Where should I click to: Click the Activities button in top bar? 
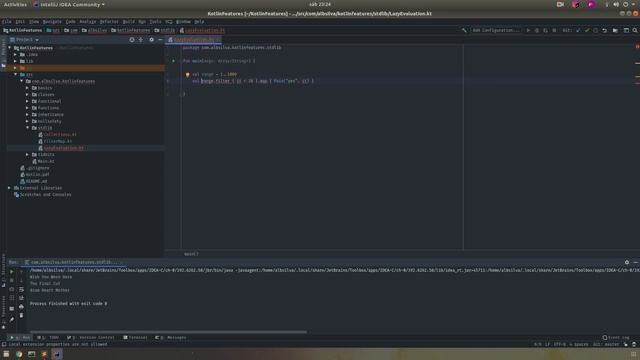[x=15, y=4]
